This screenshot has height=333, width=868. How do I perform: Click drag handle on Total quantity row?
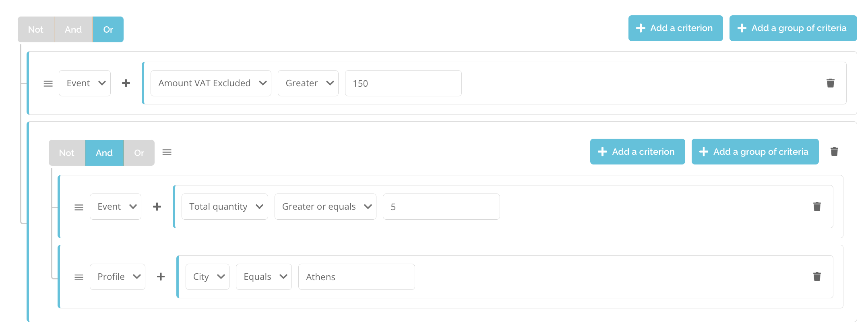tap(79, 207)
